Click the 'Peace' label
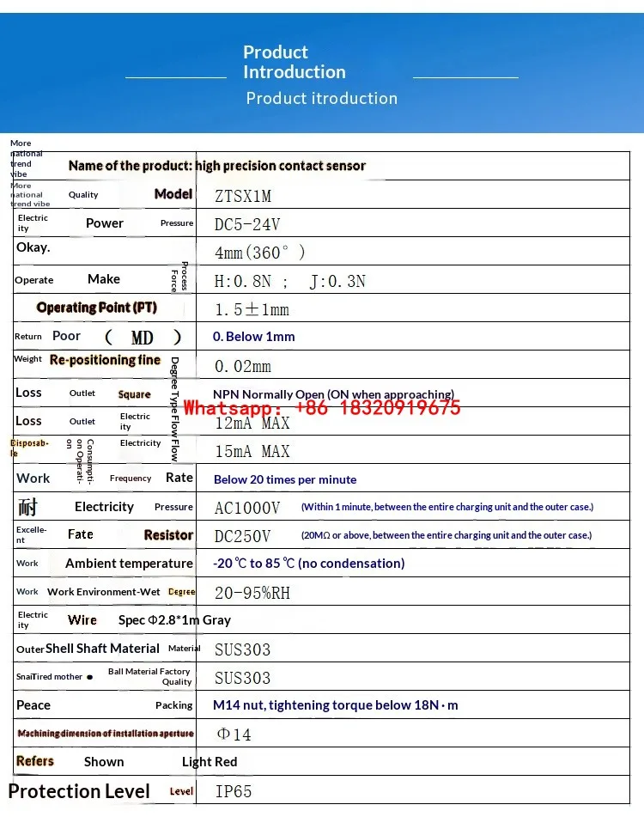The image size is (644, 817). click(x=33, y=705)
